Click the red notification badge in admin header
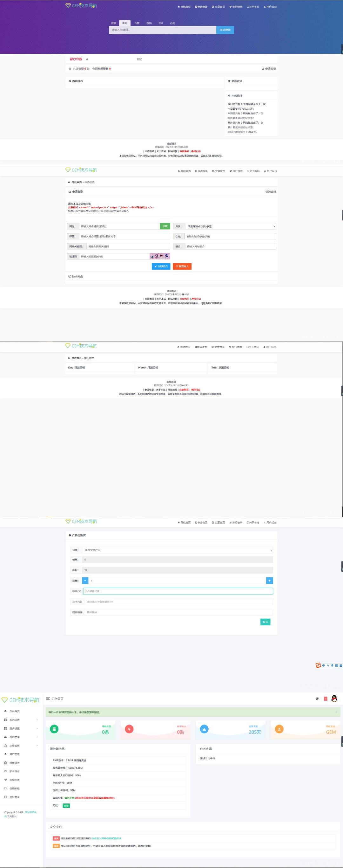This screenshot has height=868, width=343. (x=326, y=699)
